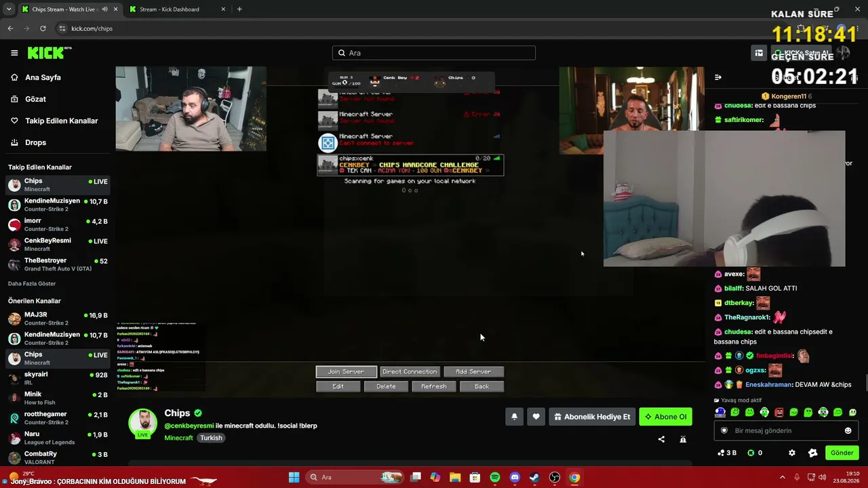Image resolution: width=868 pixels, height=488 pixels.
Task: Expand the tab search dropdown
Action: [x=8, y=9]
